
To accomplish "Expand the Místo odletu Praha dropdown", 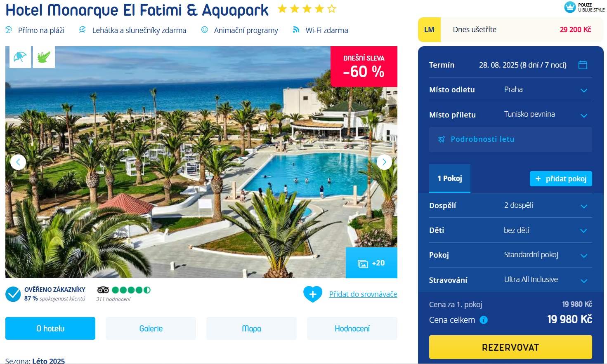I will 510,89.
